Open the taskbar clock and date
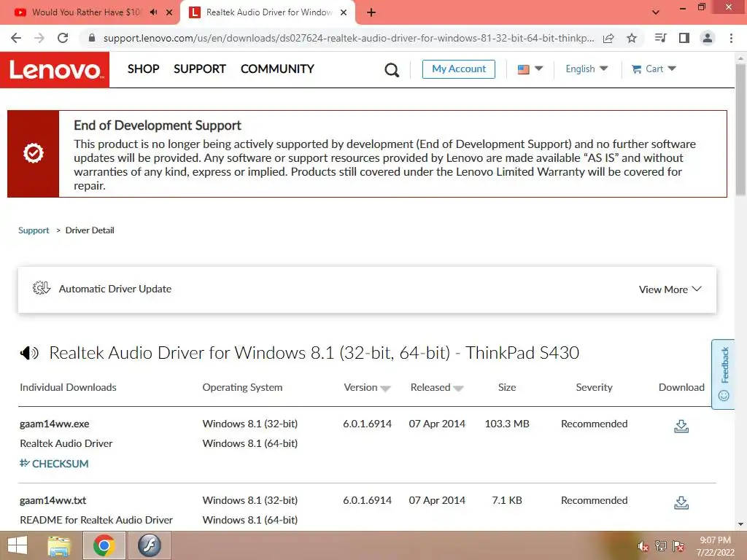 715,546
